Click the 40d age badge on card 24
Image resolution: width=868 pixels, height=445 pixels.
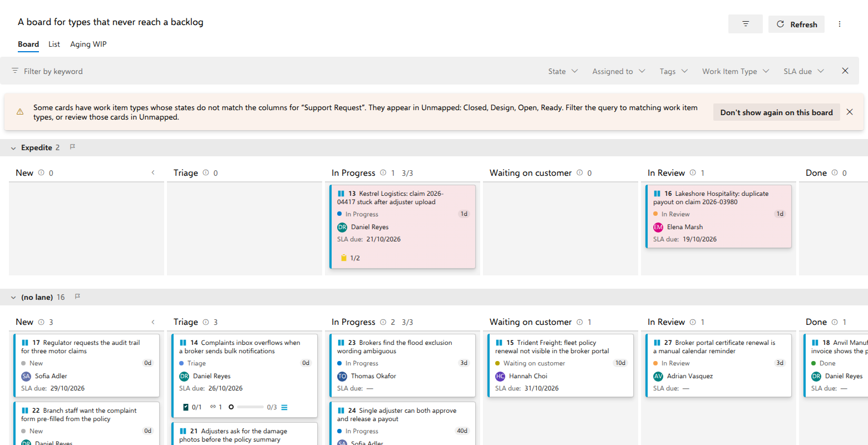click(x=462, y=431)
